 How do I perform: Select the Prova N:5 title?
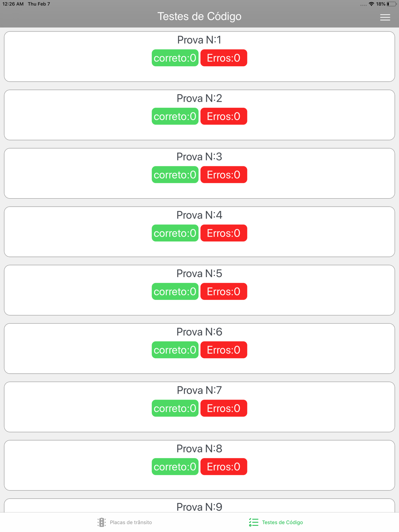[199, 274]
